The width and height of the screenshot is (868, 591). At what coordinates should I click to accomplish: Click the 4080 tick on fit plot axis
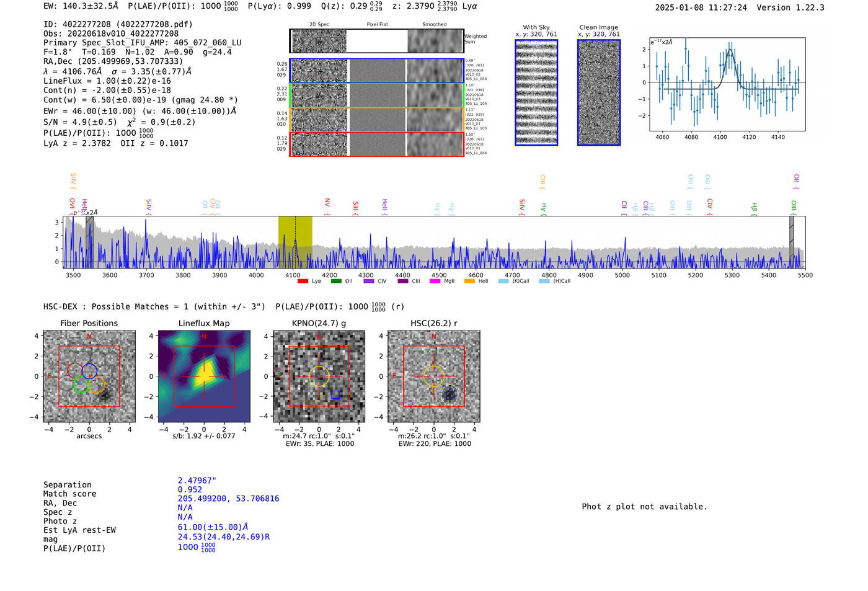tap(691, 137)
